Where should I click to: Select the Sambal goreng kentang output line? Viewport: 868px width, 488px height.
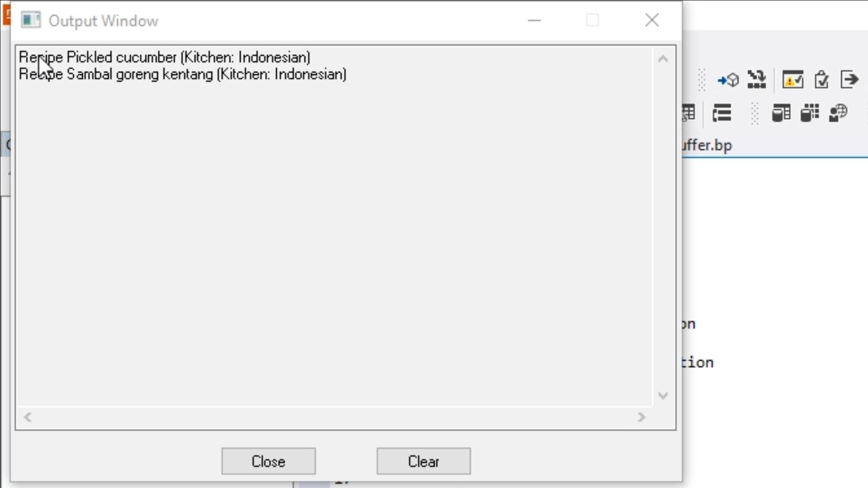pyautogui.click(x=183, y=74)
